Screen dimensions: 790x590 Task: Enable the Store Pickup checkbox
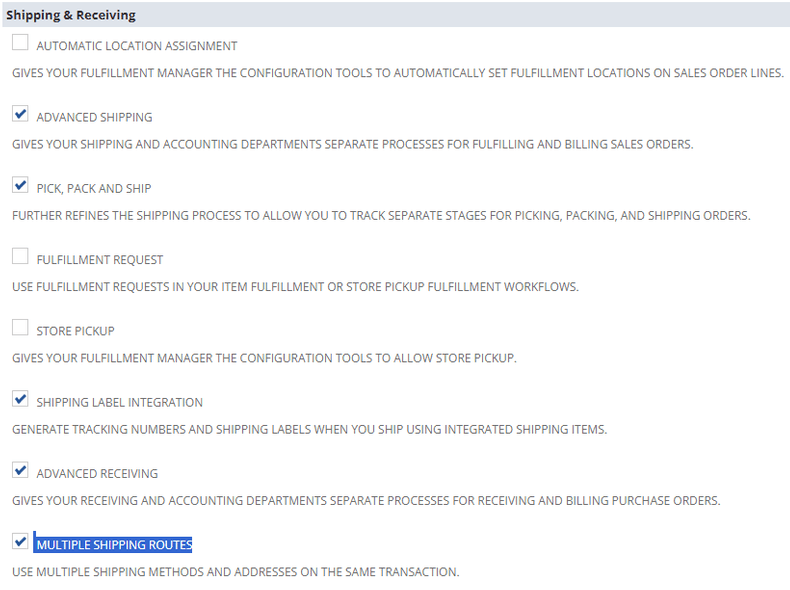[x=20, y=327]
